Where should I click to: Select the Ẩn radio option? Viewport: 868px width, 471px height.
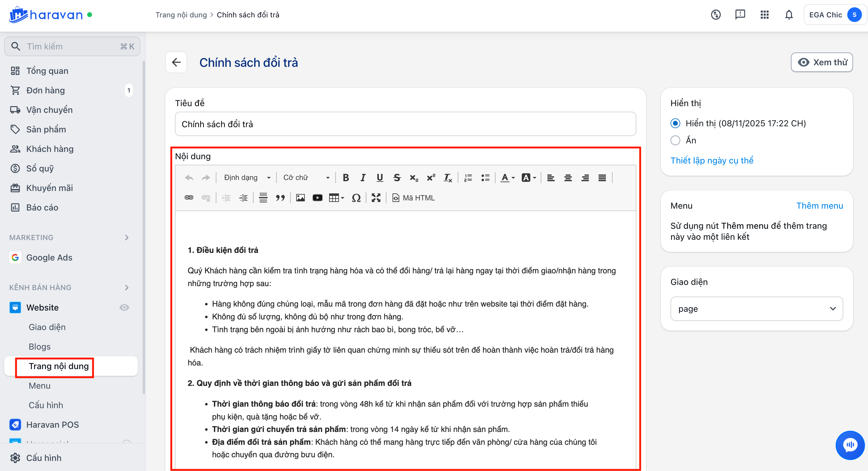coord(675,140)
